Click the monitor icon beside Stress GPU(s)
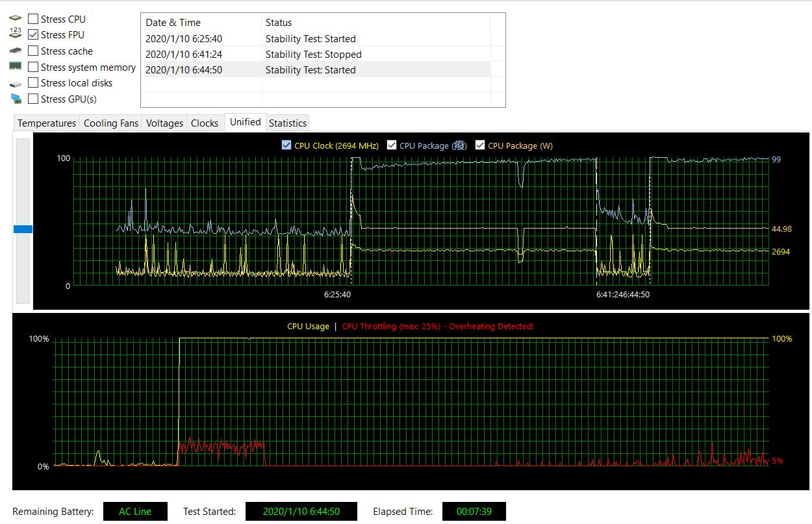812x524 pixels. pos(16,99)
